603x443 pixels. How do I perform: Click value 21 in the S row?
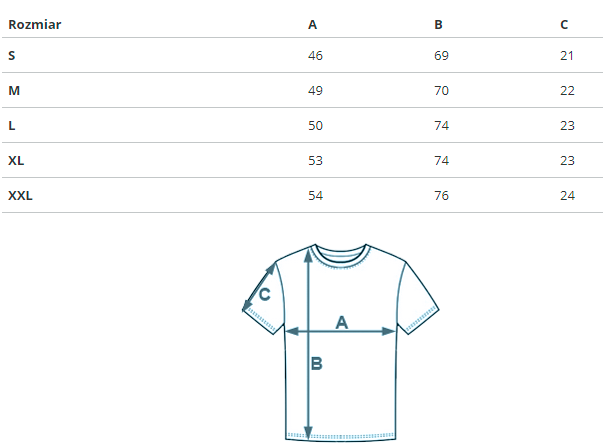coord(567,55)
